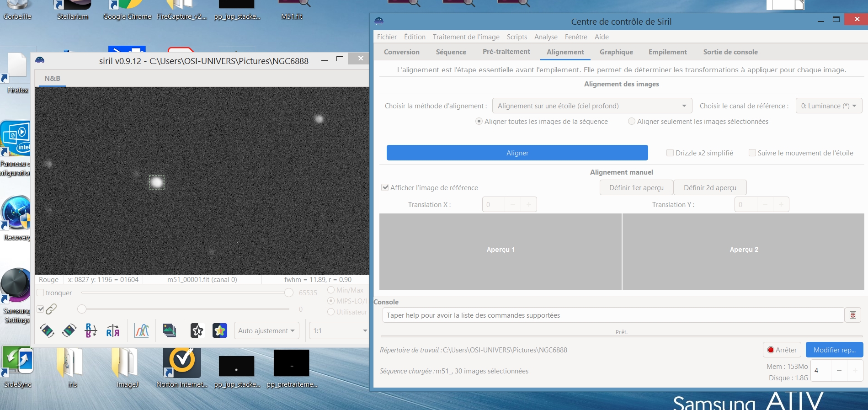Switch to the Empilement tab

coord(667,52)
